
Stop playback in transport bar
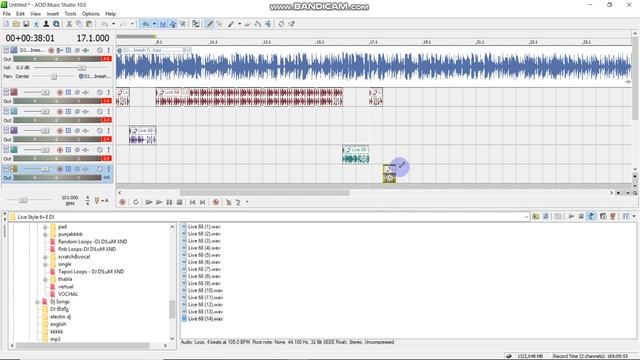tap(180, 202)
